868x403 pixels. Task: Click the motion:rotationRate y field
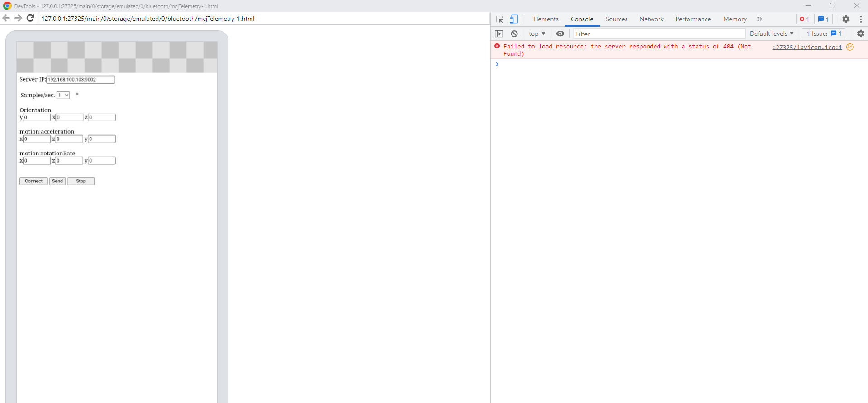pyautogui.click(x=102, y=161)
